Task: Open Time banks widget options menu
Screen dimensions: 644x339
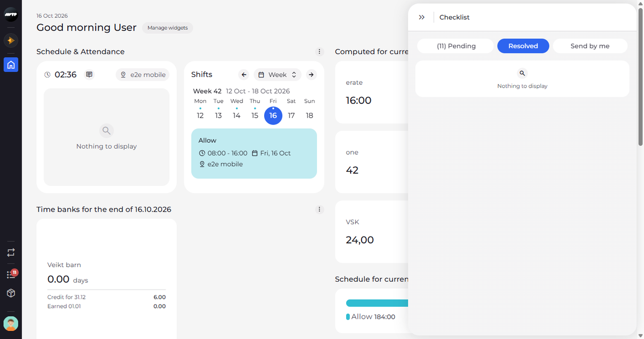Action: [x=319, y=209]
